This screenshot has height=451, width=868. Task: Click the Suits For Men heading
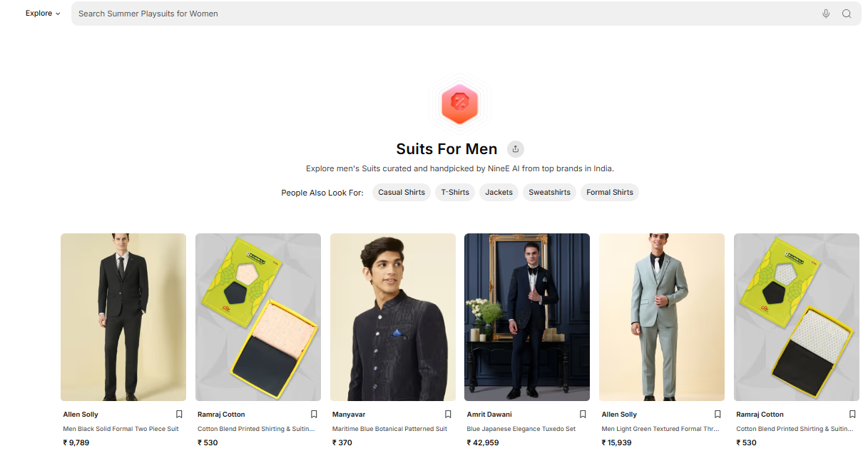pyautogui.click(x=446, y=149)
